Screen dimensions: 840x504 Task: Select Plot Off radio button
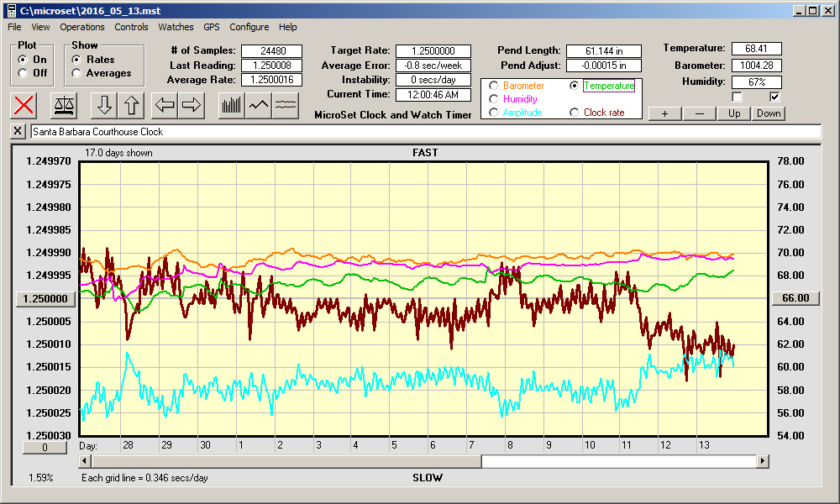23,73
